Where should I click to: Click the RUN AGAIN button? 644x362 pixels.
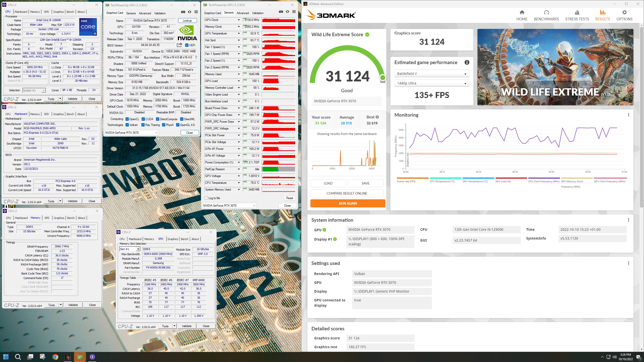coord(348,203)
